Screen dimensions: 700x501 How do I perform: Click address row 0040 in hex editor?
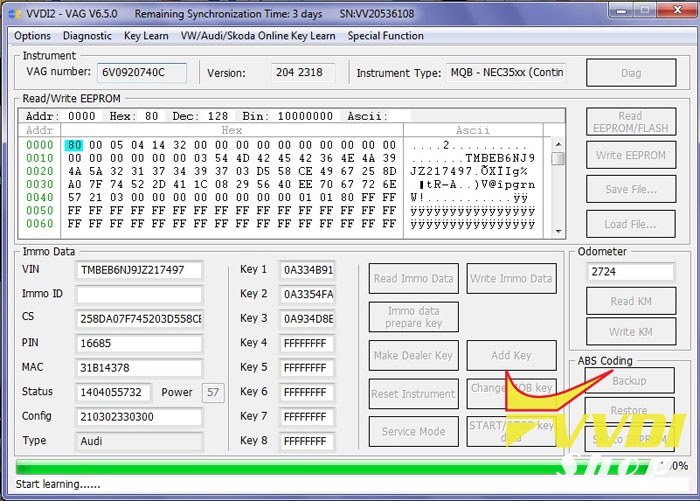coord(39,197)
